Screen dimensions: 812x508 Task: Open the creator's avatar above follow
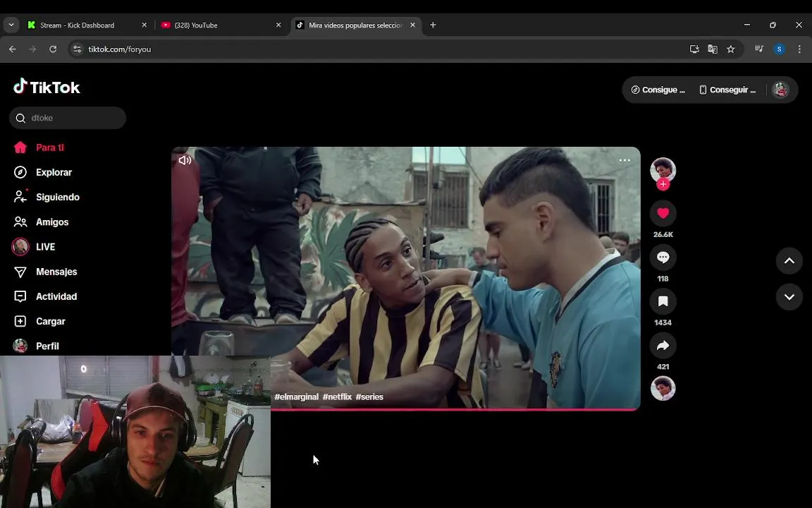pos(663,169)
